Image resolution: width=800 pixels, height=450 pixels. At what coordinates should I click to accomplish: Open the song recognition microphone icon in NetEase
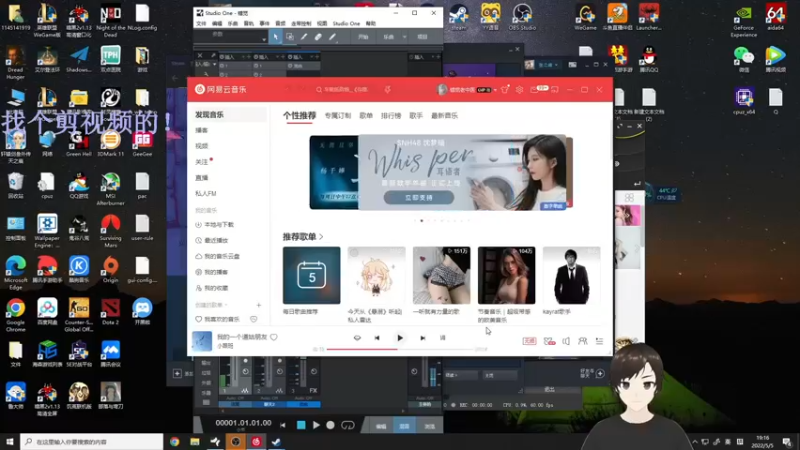[387, 89]
